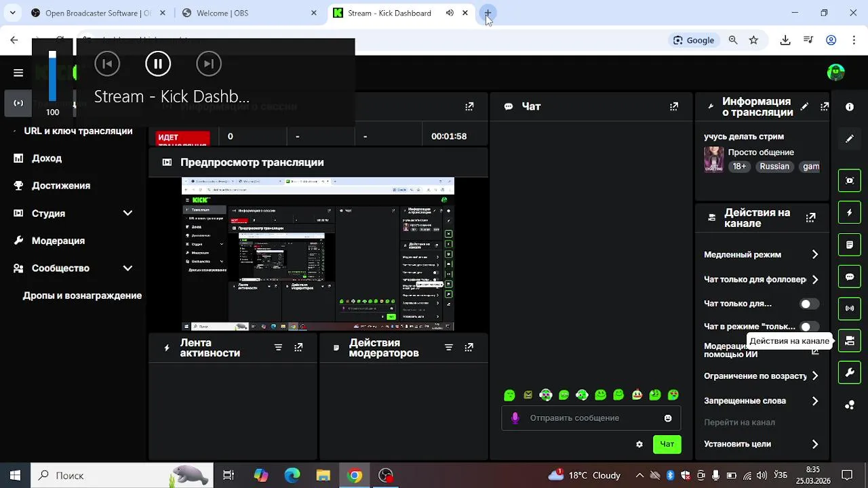Insert the angry olive emote
The image size is (868, 488).
point(528,394)
